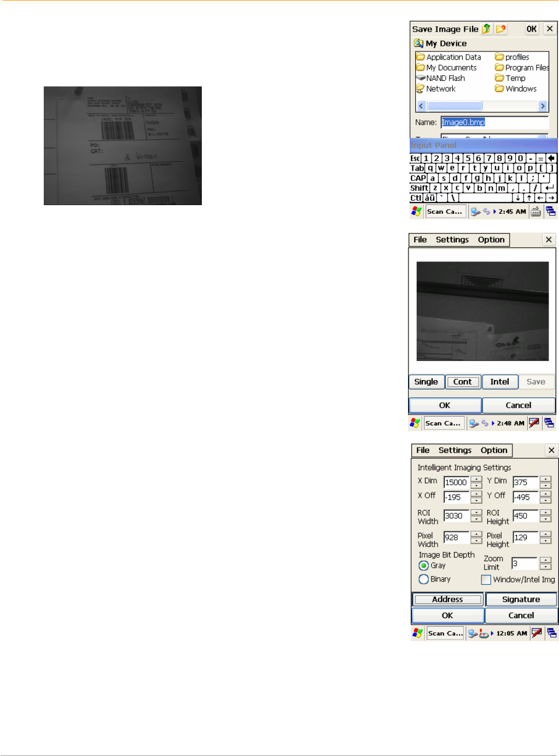Click the Y Dim spinner arrows
The image size is (559, 756).
pyautogui.click(x=545, y=482)
